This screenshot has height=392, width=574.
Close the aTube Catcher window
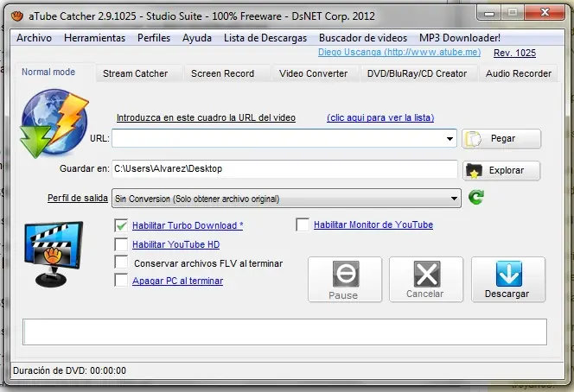pos(545,13)
